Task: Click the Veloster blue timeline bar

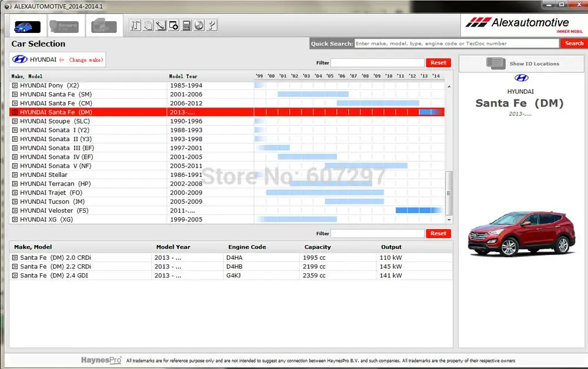Action: point(419,210)
